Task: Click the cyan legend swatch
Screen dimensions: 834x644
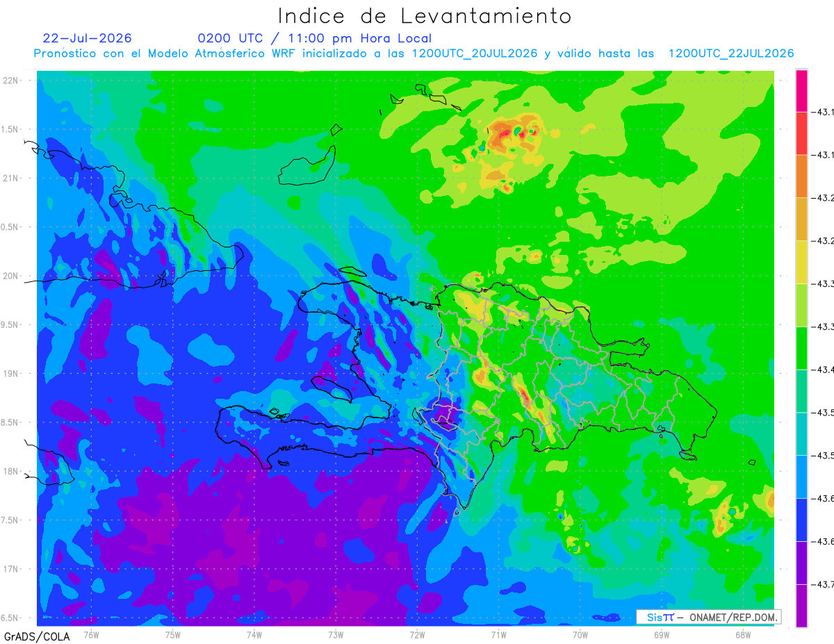Action: coord(801,434)
